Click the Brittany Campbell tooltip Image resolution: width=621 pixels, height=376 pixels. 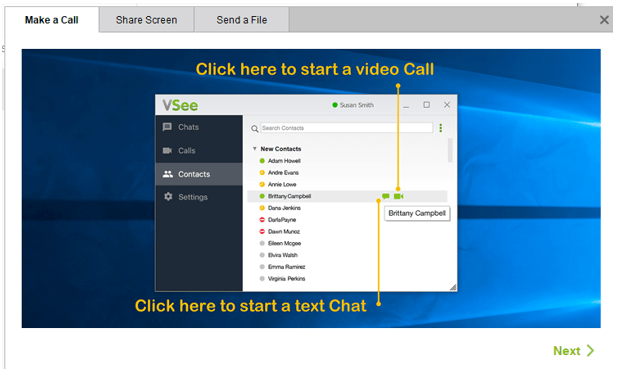(x=417, y=213)
